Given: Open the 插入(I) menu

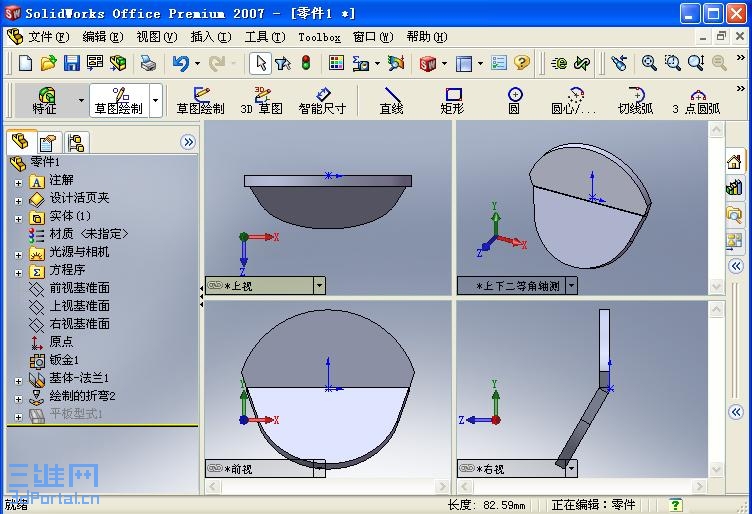Looking at the screenshot, I should (x=211, y=37).
